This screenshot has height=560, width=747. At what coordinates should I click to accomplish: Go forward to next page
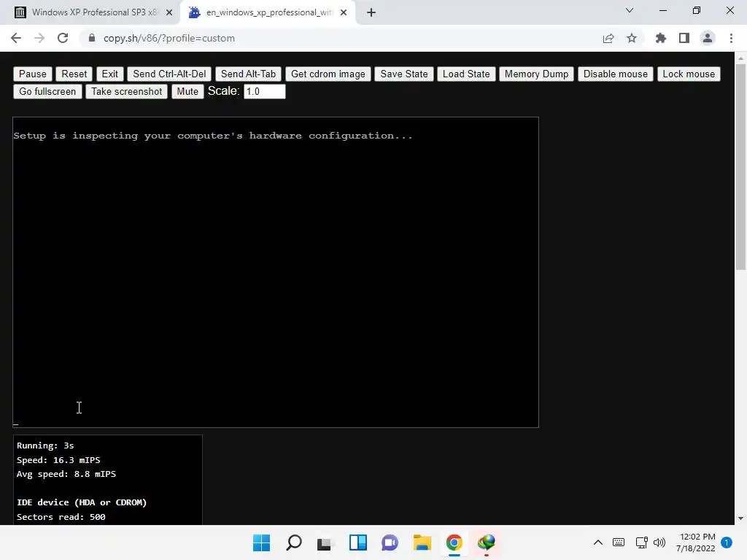click(39, 38)
